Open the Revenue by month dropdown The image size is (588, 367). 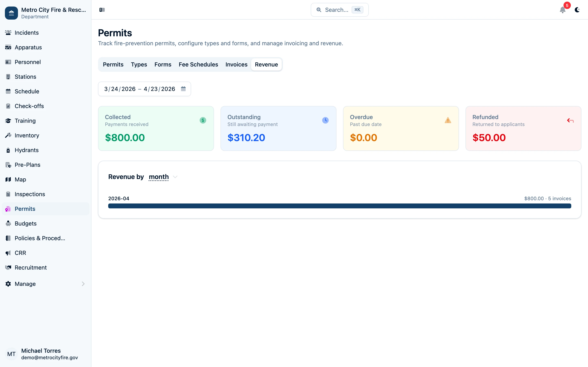point(161,177)
